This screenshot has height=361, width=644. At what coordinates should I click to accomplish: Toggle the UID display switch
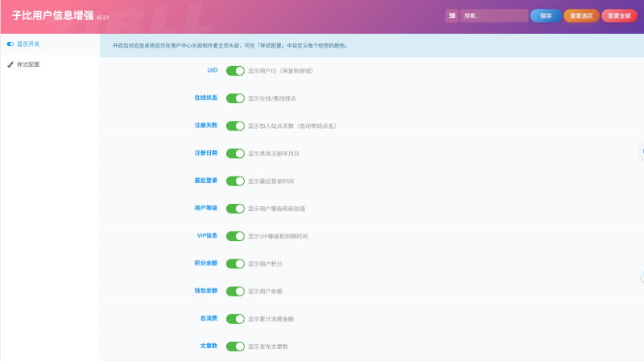coord(235,71)
